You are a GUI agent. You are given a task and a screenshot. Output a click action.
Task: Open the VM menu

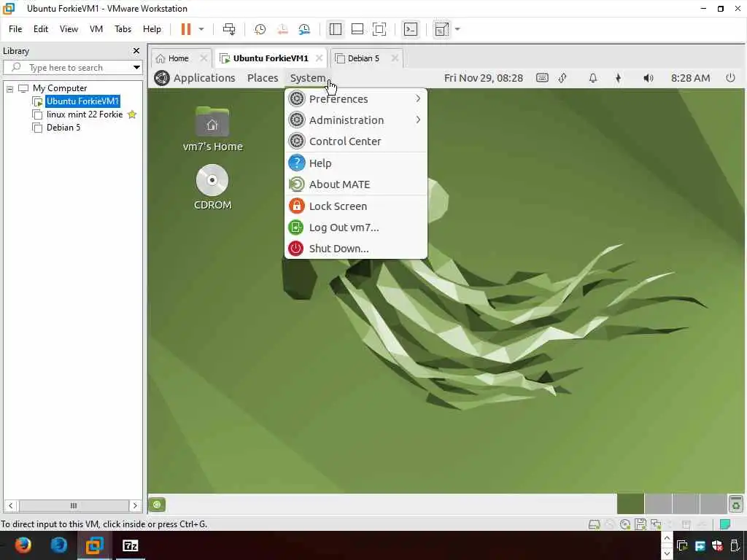(96, 29)
